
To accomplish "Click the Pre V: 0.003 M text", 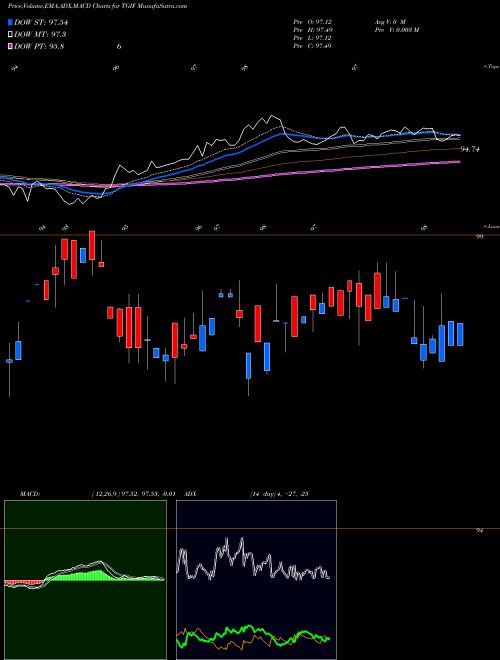I will click(396, 30).
